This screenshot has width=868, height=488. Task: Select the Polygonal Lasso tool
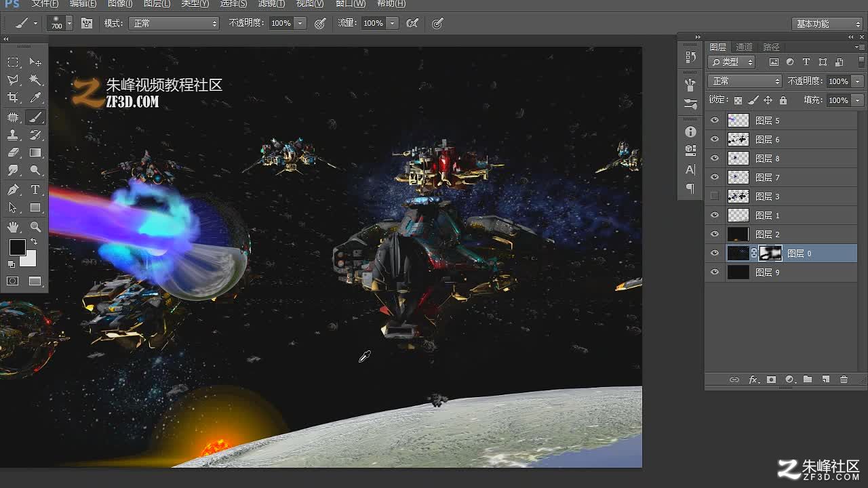[13, 80]
